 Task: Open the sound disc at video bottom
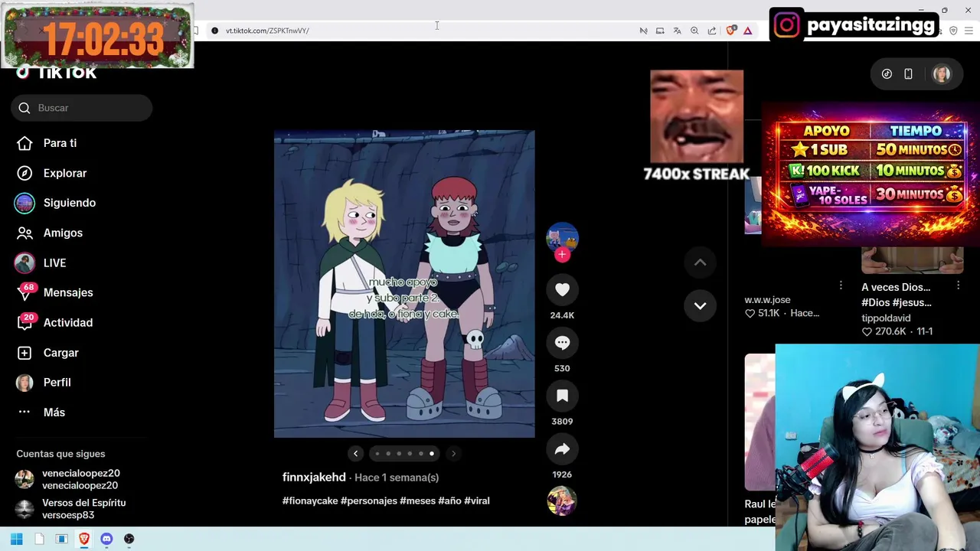click(x=562, y=501)
